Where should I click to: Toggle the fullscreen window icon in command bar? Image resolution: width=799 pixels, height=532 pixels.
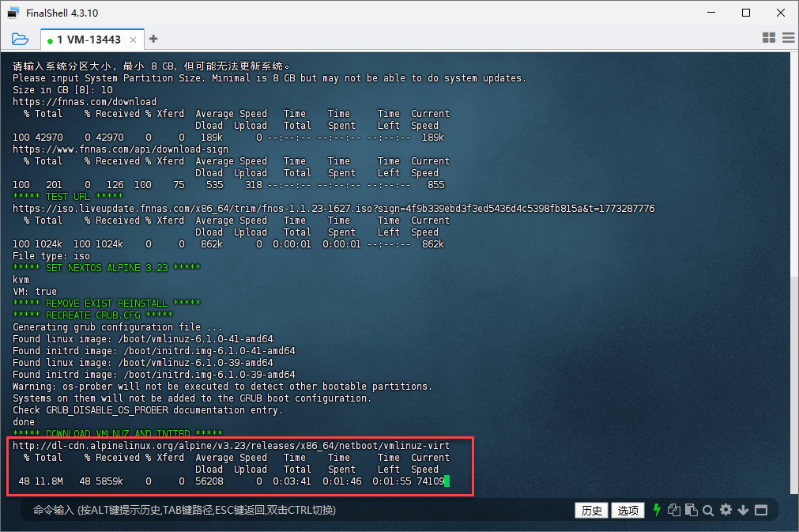pos(761,510)
